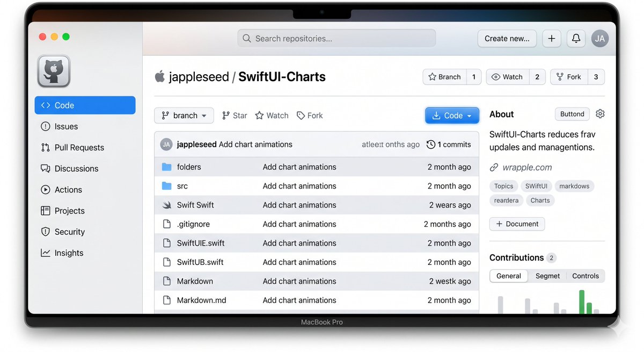644x352 pixels.
Task: Open the SwiftUI-Charts repository title link
Action: (x=282, y=77)
